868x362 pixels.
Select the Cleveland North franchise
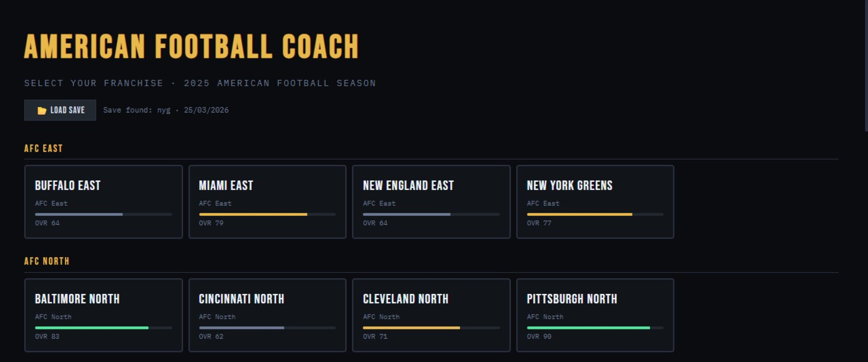click(x=431, y=315)
